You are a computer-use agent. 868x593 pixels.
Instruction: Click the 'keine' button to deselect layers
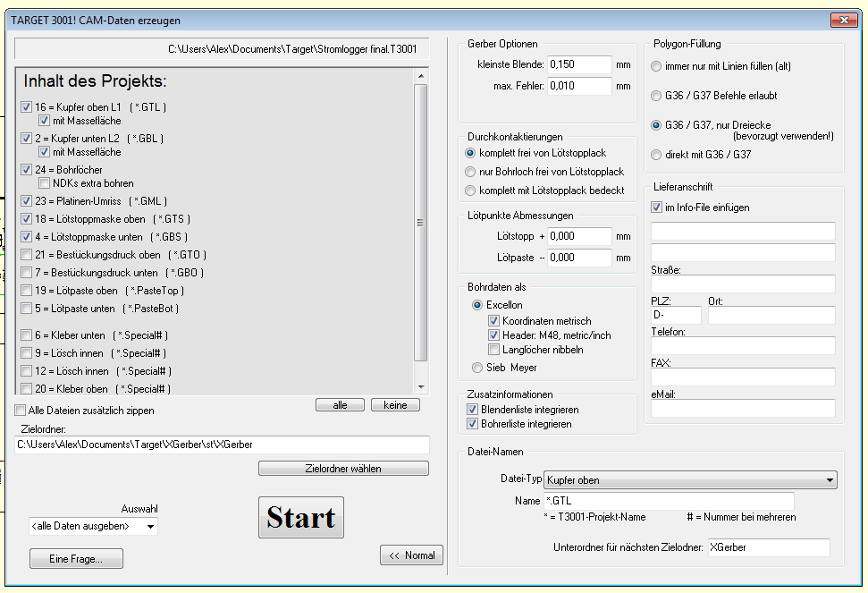point(395,405)
